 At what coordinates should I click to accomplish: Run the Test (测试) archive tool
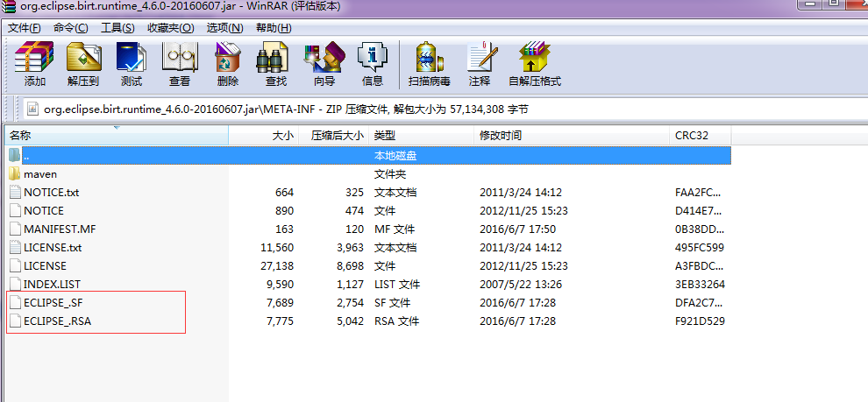[132, 58]
